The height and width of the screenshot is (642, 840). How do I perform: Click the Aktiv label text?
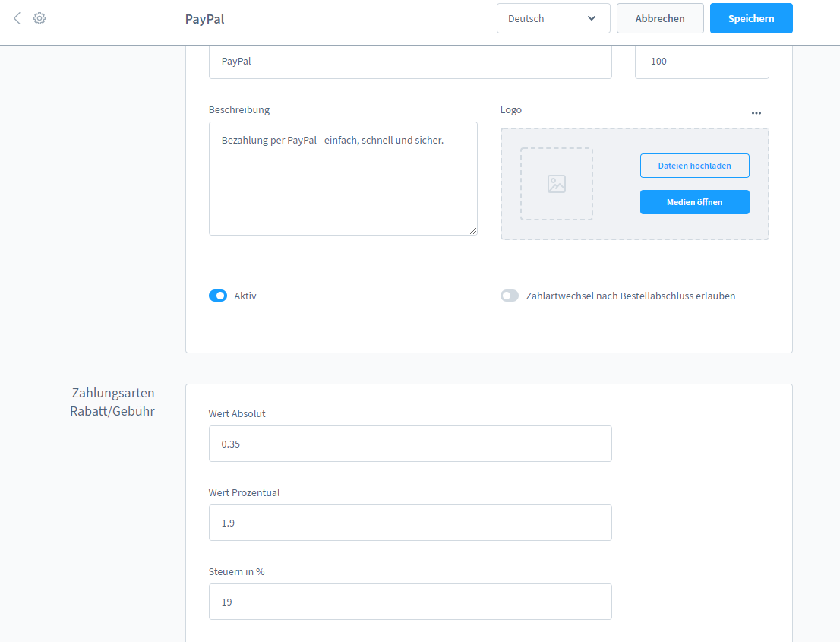(245, 296)
